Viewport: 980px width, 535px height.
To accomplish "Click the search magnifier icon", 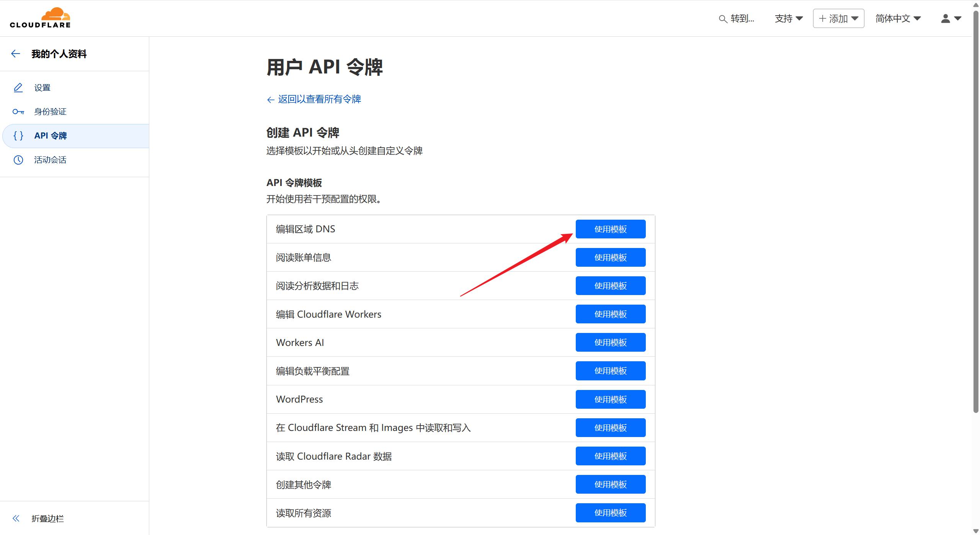I will [723, 19].
